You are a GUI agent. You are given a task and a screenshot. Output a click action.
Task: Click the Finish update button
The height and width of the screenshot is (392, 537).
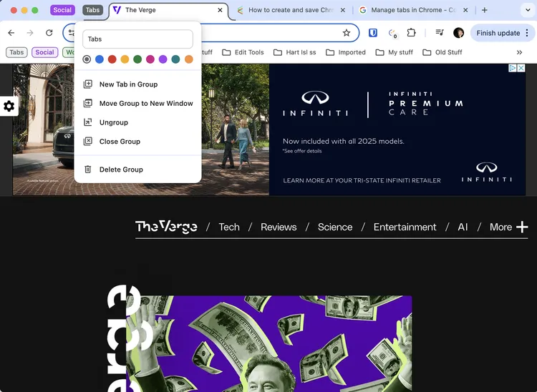498,33
